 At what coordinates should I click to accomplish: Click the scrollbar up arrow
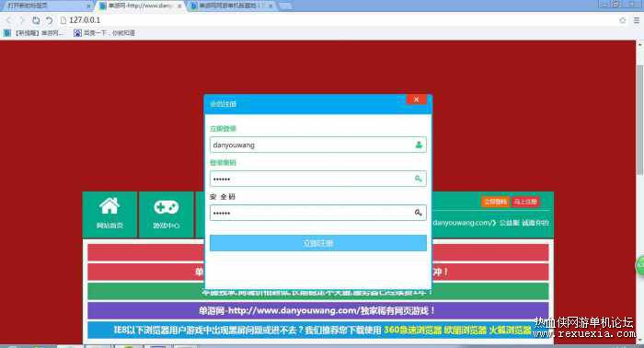click(x=639, y=43)
